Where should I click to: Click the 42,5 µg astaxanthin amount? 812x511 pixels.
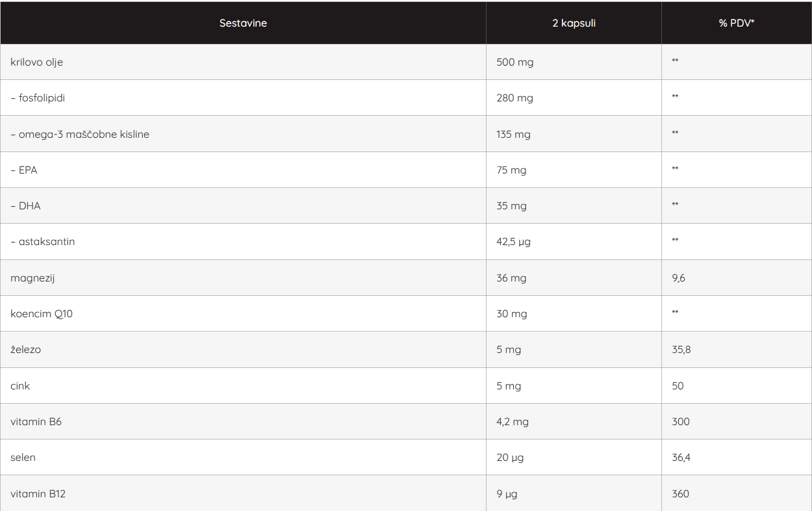click(514, 242)
